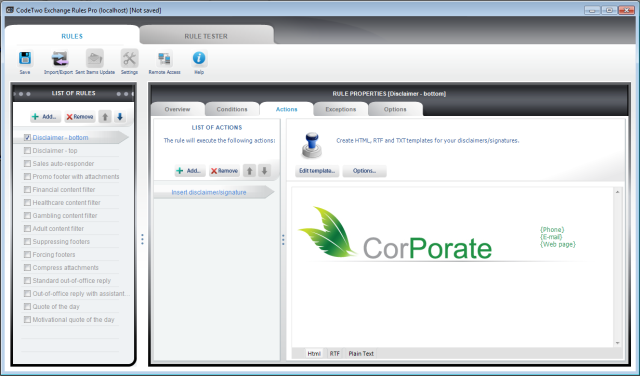Click the Sent Items Update icon
The width and height of the screenshot is (640, 376).
coord(95,59)
